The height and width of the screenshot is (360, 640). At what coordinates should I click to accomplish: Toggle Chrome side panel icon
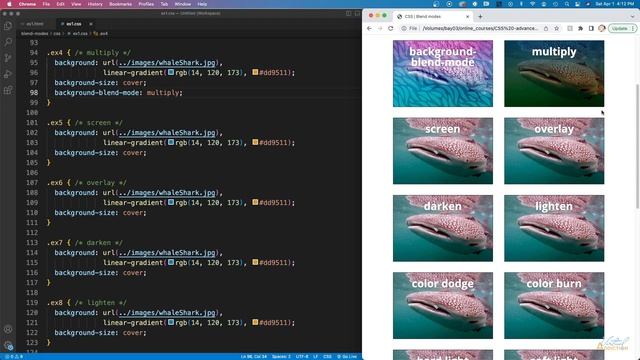click(x=591, y=29)
